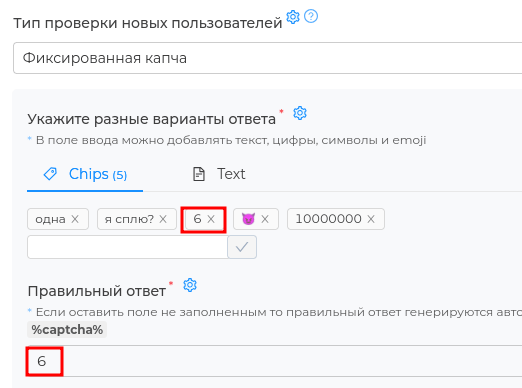Remove the 'я сплю?' chip
Screen dimensions: 522x388
coord(163,219)
